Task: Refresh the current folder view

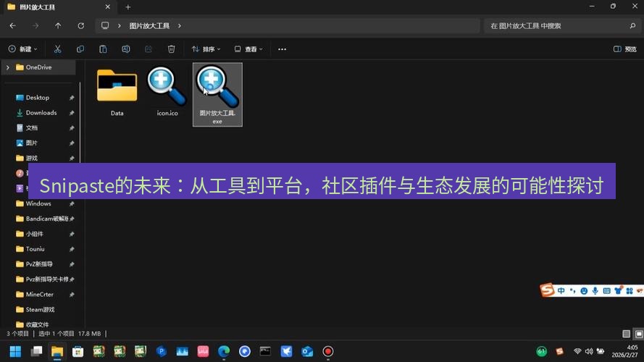Action: (81, 26)
